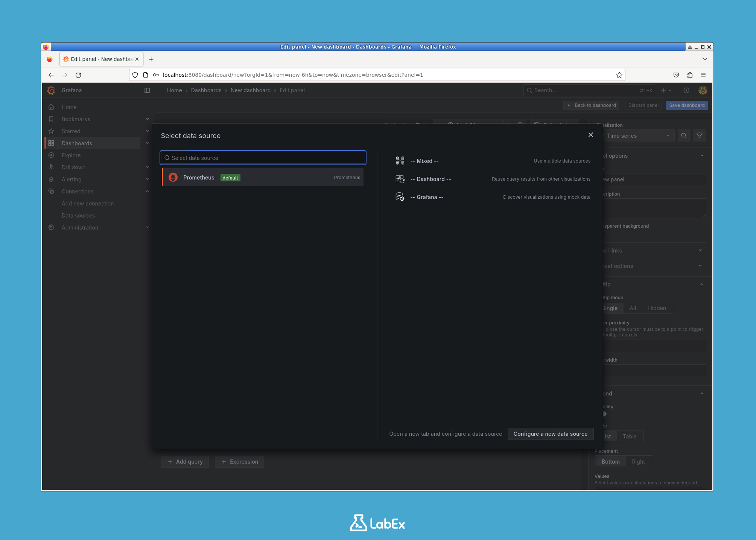
Task: Click the Connections plug icon
Action: pos(51,191)
